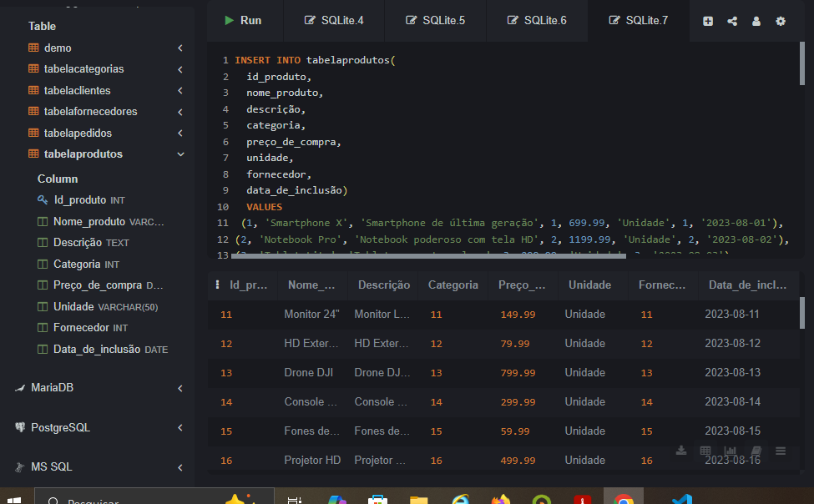Sort by the Categoria column header
The image size is (814, 504).
point(453,285)
